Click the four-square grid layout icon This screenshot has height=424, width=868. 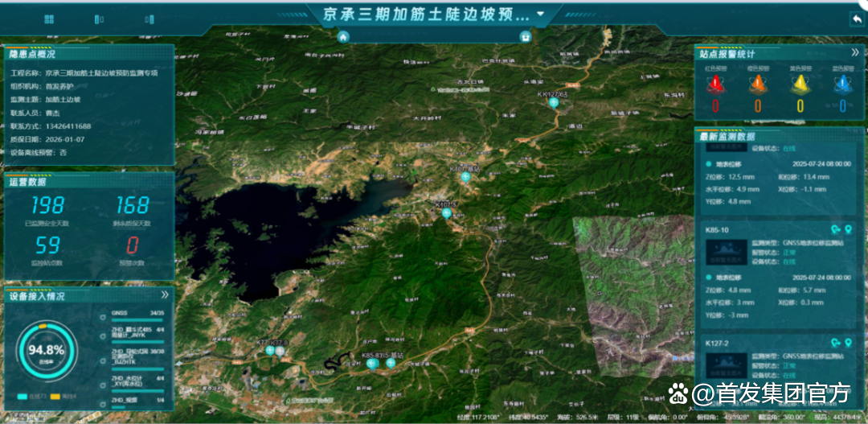[50, 19]
